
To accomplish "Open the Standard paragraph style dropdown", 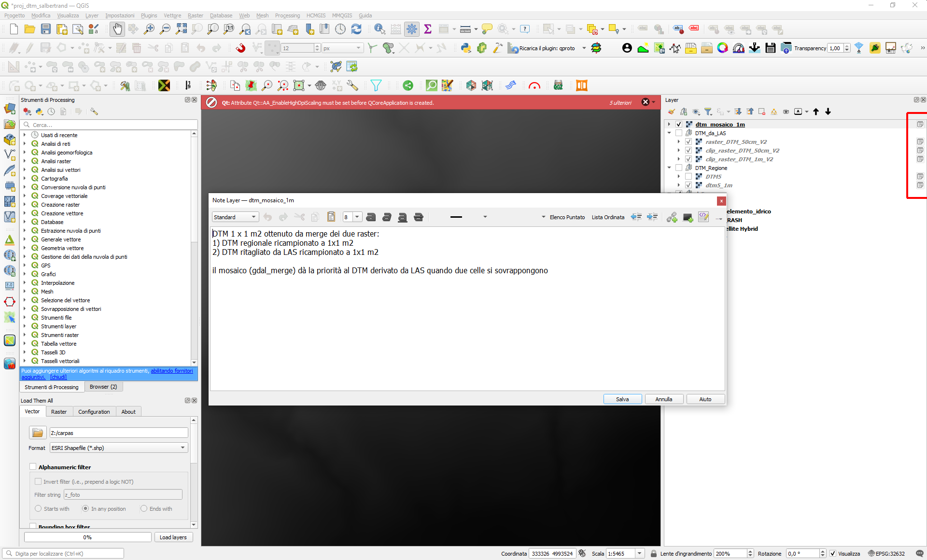I will (x=235, y=217).
